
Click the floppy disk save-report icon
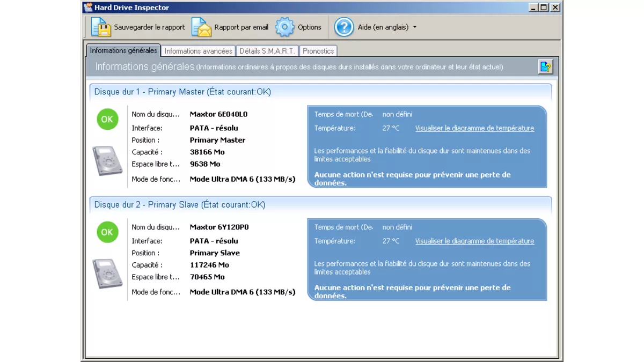pyautogui.click(x=100, y=27)
